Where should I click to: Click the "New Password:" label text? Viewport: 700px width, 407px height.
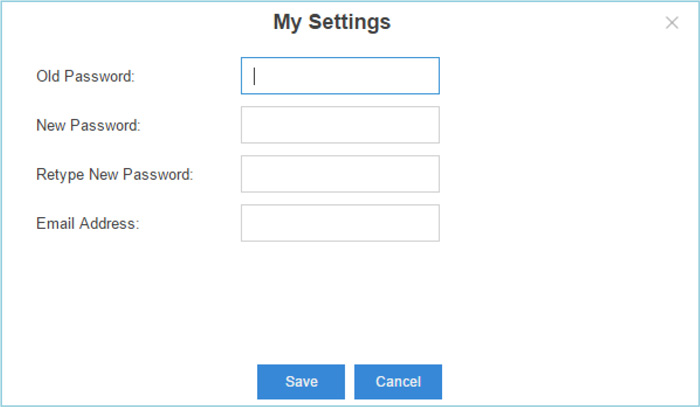pyautogui.click(x=88, y=125)
